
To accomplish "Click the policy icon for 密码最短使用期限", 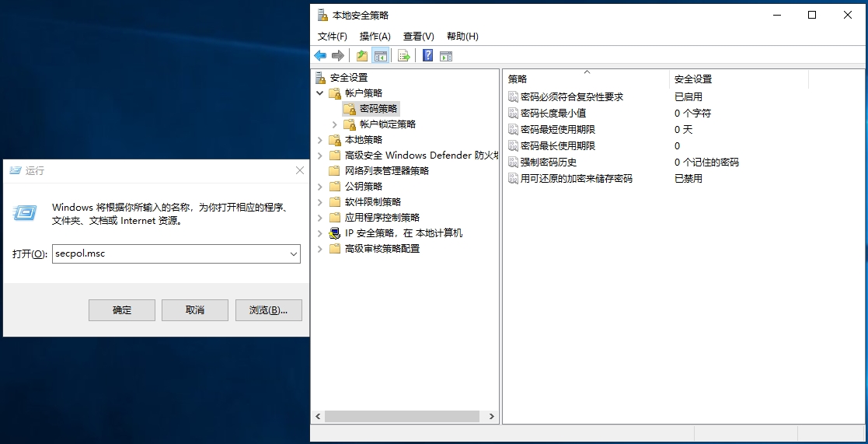I will (513, 130).
